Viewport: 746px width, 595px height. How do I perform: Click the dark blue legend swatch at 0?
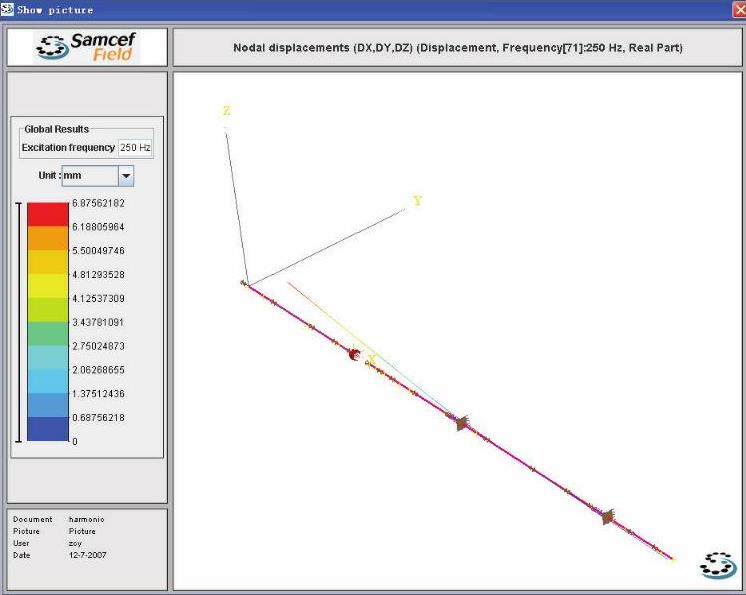pyautogui.click(x=47, y=430)
